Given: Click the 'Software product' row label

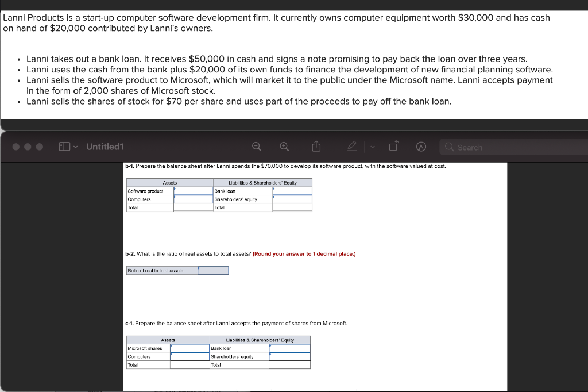Looking at the screenshot, I should pos(145,191).
